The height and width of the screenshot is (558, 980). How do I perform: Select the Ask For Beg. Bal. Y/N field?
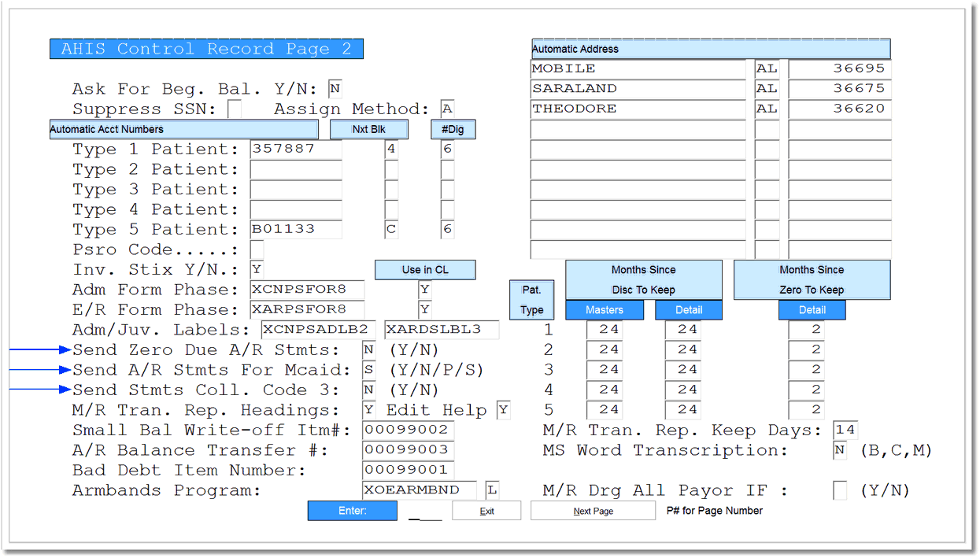[335, 89]
